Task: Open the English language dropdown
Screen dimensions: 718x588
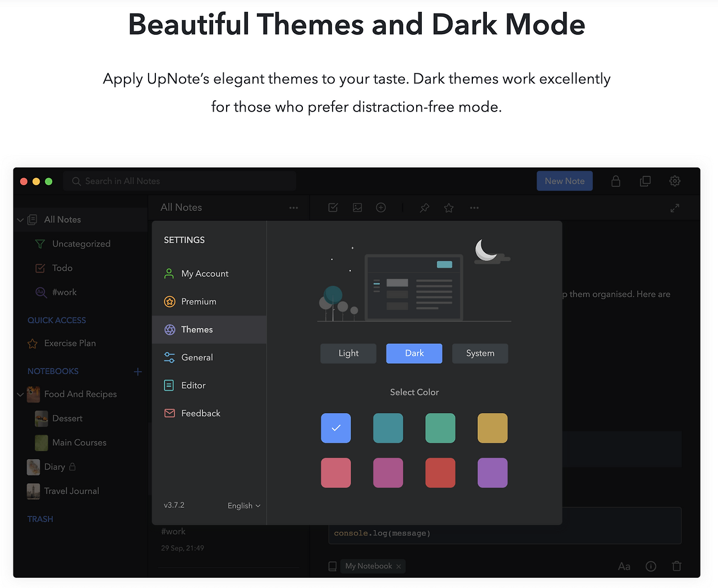Action: 244,506
